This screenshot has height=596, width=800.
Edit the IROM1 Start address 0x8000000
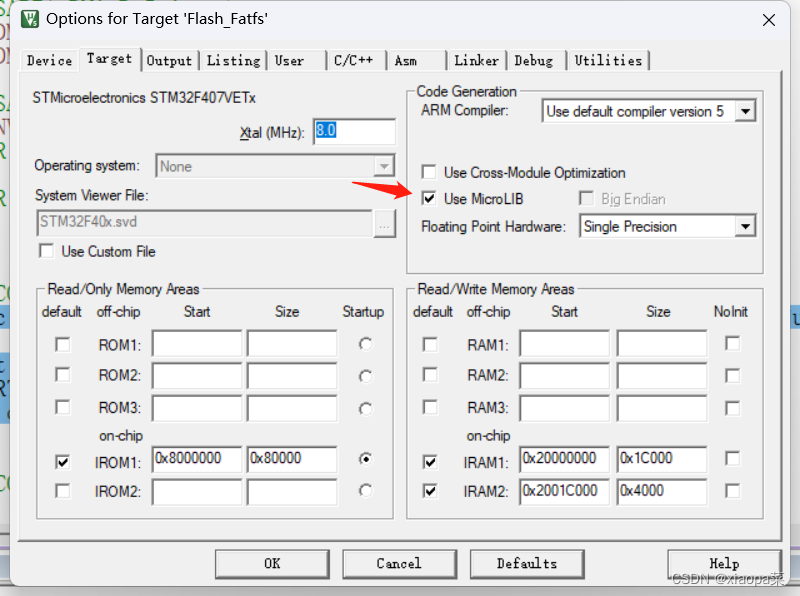pos(197,459)
